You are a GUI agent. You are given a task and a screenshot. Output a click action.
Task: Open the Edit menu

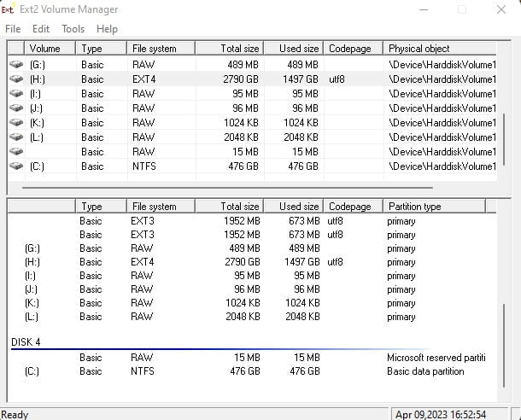(x=41, y=28)
